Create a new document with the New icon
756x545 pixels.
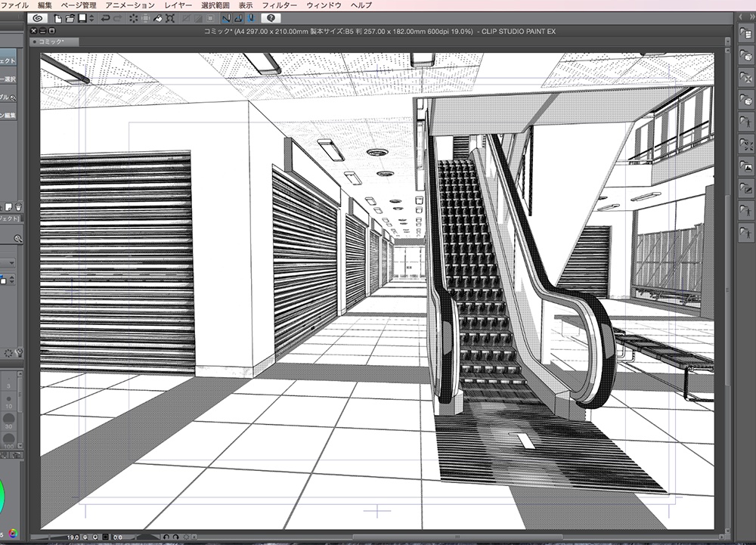click(57, 19)
